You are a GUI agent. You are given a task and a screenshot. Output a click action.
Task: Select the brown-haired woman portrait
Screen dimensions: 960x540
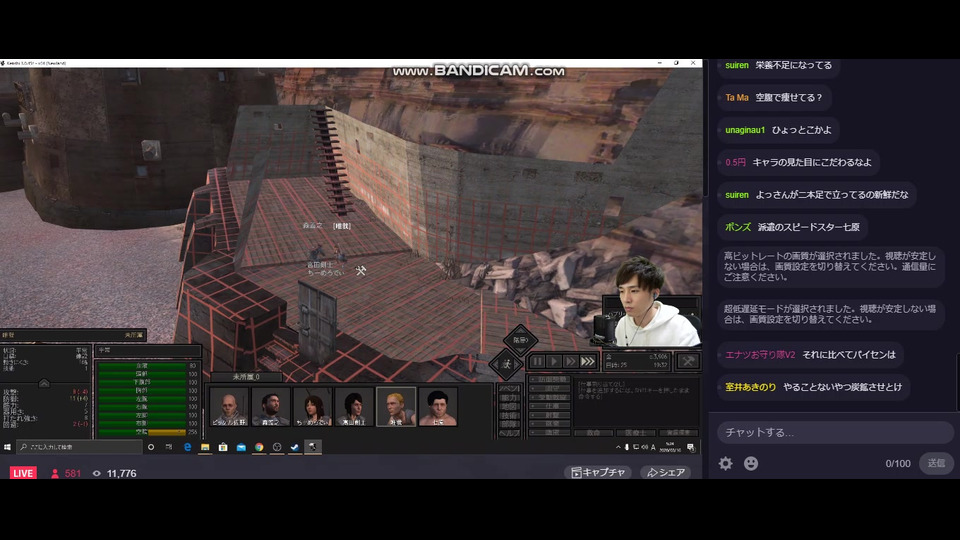click(x=312, y=407)
